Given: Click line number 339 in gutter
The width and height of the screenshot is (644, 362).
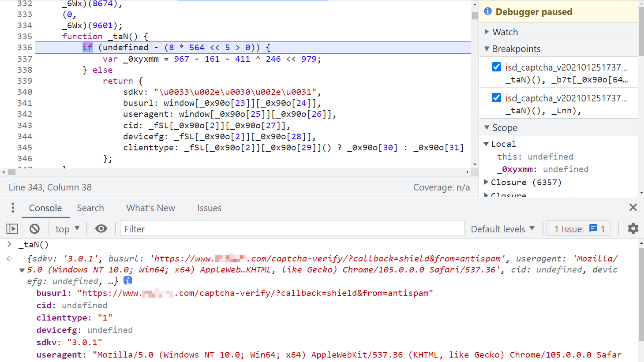Looking at the screenshot, I should click(25, 81).
